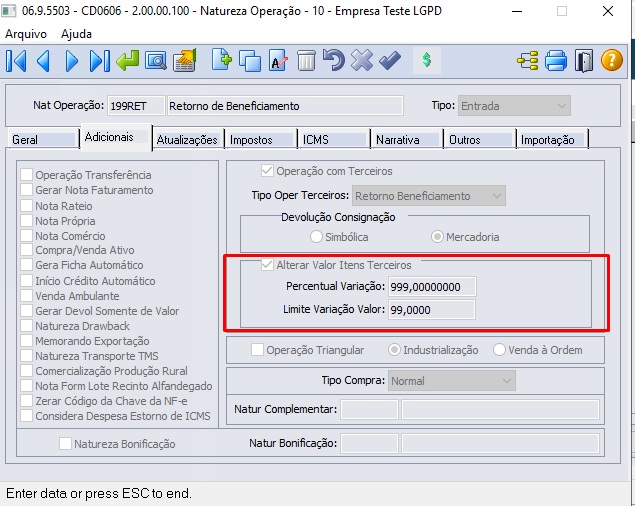Switch to the Importação tab
Image resolution: width=635 pixels, height=506 pixels.
point(552,139)
